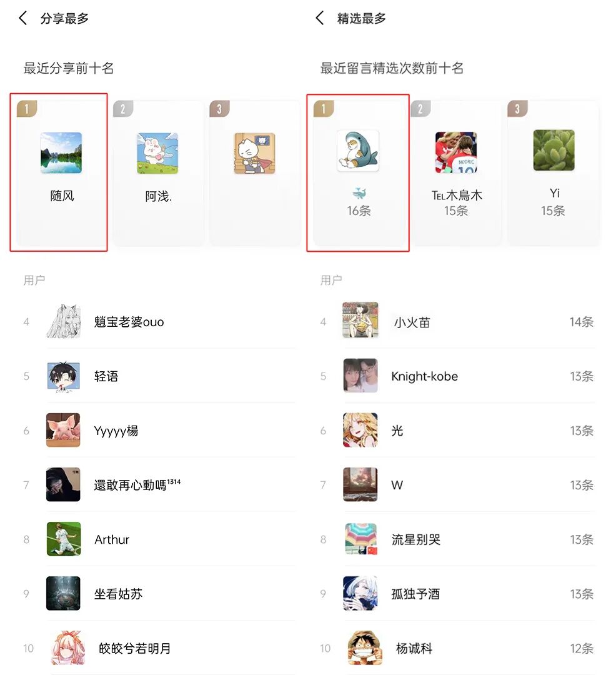Image resolution: width=616 pixels, height=675 pixels.
Task: Go back from 分享最多 page
Action: tap(23, 18)
